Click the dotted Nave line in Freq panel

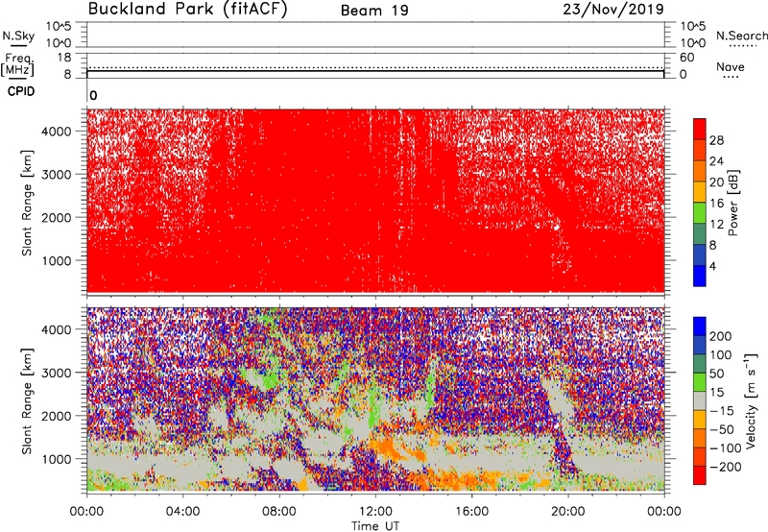coord(375,67)
